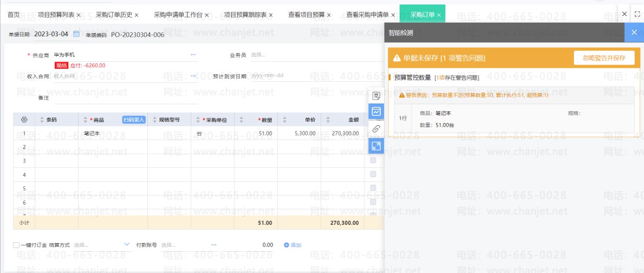Click the attachment paperclip icon
This screenshot has height=273, width=644.
pyautogui.click(x=376, y=129)
